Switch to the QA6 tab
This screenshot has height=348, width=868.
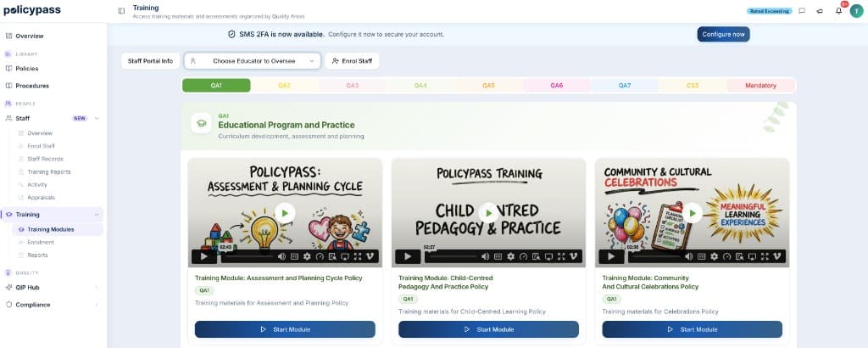(556, 86)
